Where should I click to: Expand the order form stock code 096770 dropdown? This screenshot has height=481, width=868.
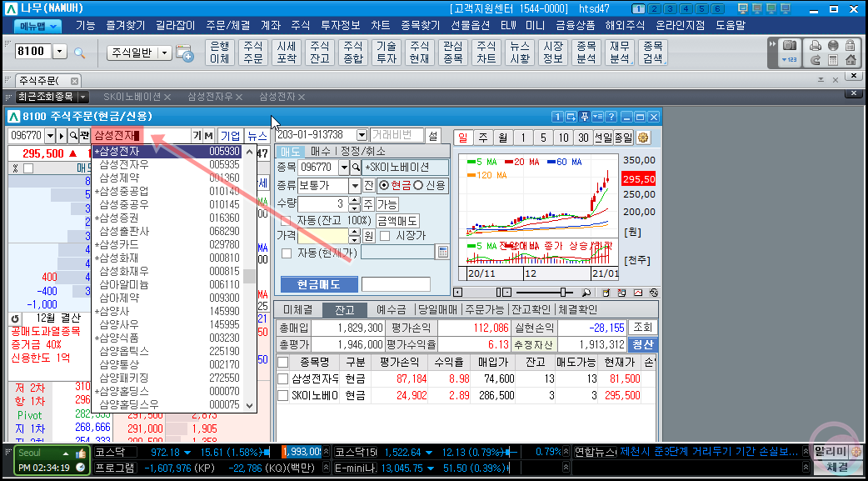344,168
